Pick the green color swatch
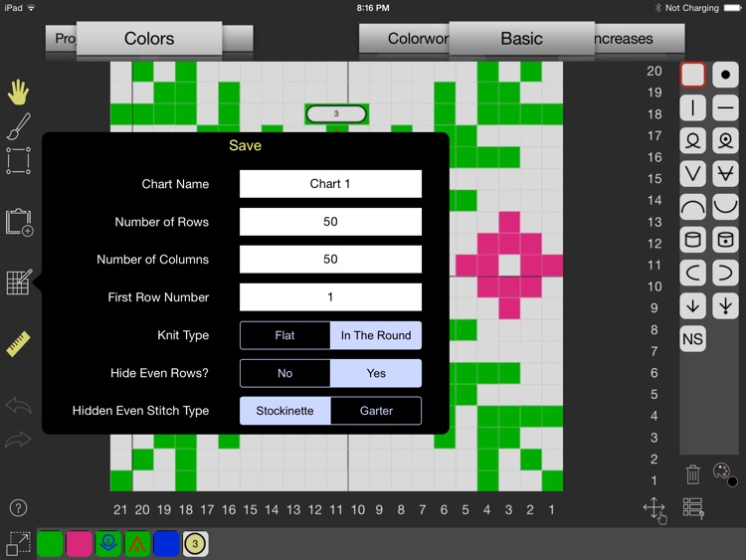The width and height of the screenshot is (746, 560). pyautogui.click(x=50, y=543)
